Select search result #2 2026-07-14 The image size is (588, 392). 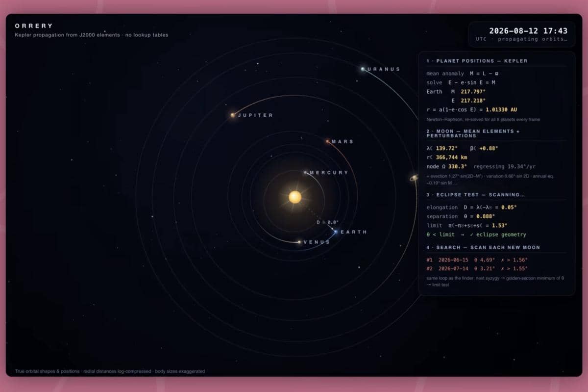tap(477, 269)
